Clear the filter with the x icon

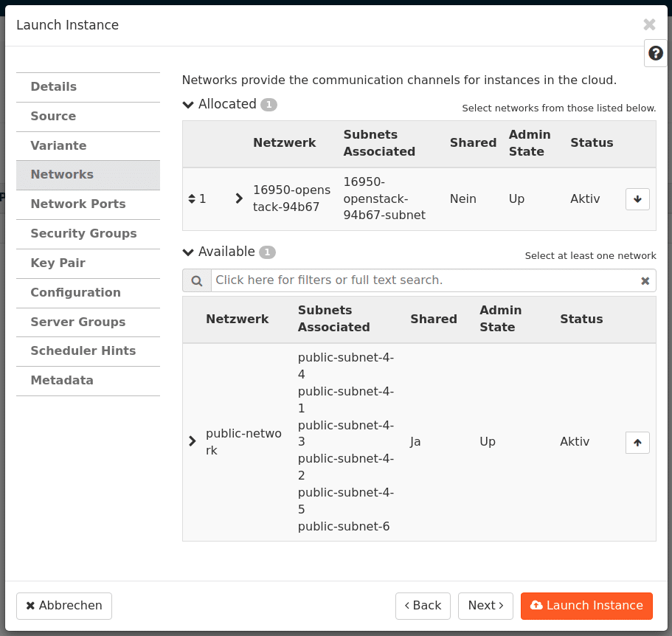click(645, 280)
